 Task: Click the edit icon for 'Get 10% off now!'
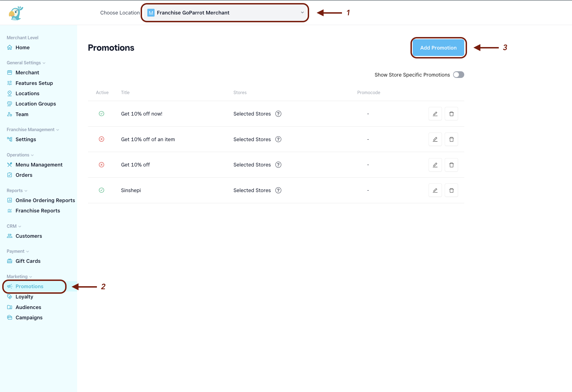[x=435, y=113]
